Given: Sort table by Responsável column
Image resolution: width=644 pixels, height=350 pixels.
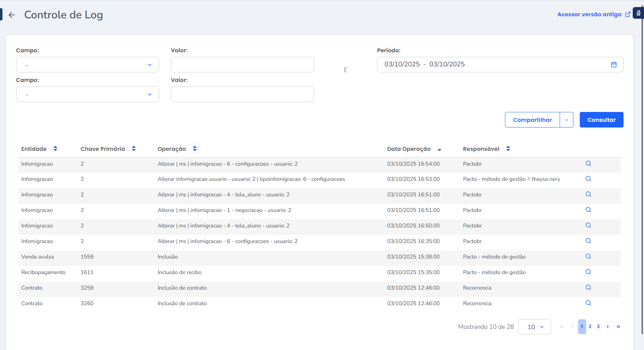Looking at the screenshot, I should (x=508, y=149).
